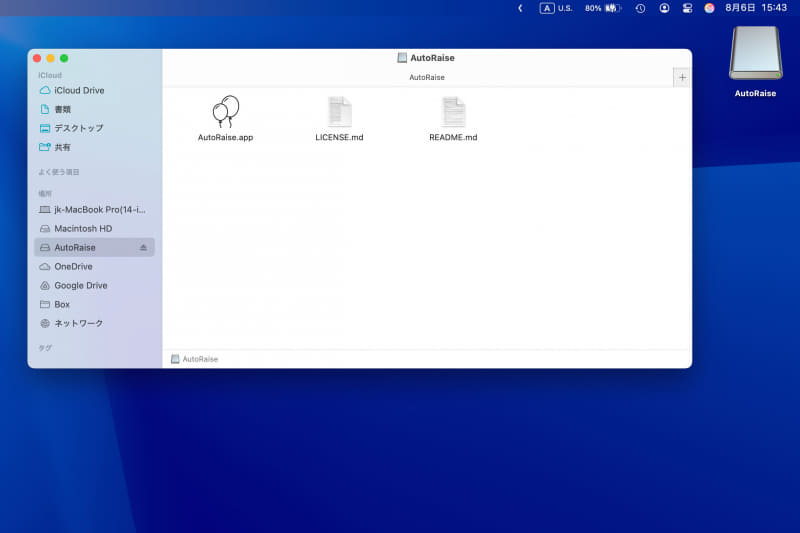Click the AutoRaise.app file name
800x533 pixels.
point(226,137)
